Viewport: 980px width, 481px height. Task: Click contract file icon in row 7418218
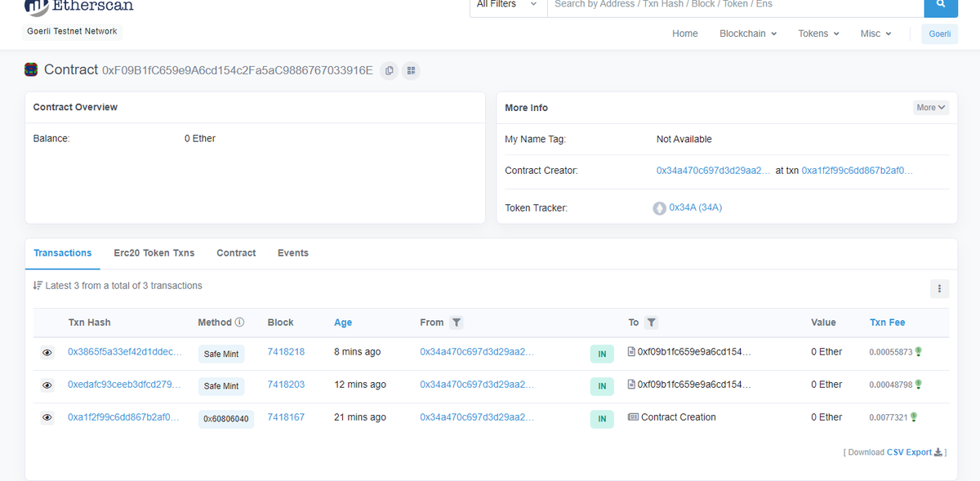pos(631,352)
